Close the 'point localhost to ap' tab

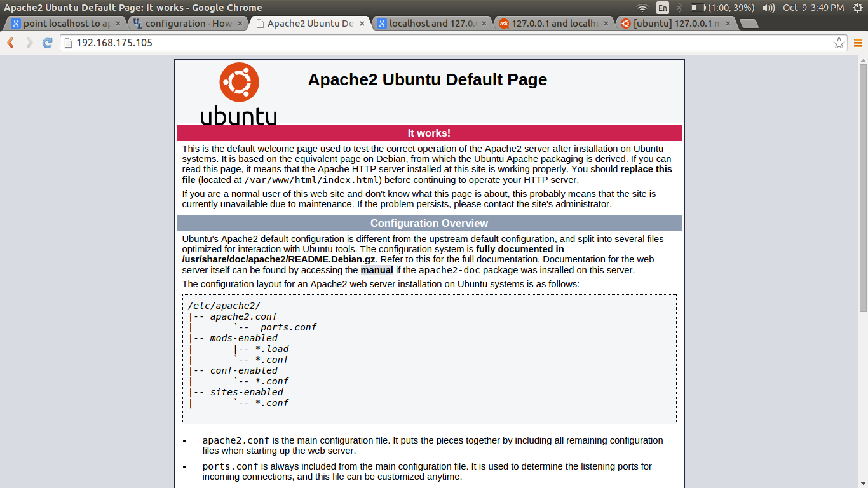pos(118,24)
